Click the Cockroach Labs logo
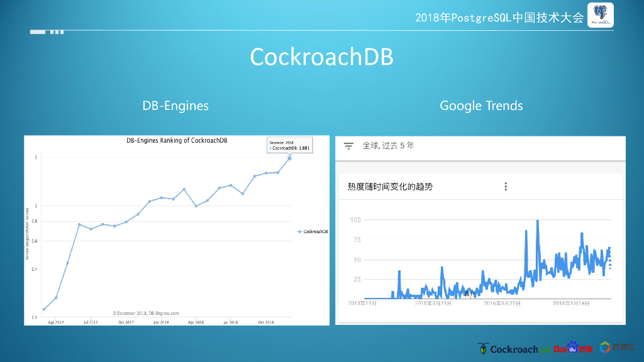The width and height of the screenshot is (644, 362). (x=514, y=349)
